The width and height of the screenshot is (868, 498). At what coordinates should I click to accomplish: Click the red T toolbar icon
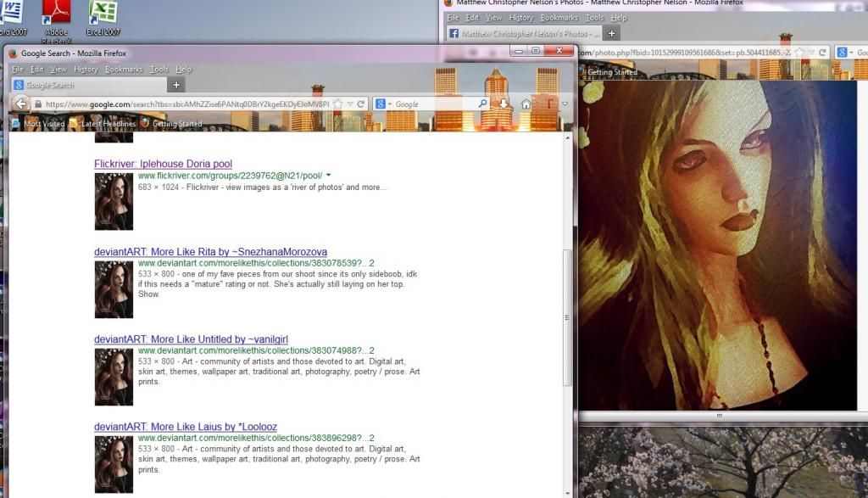[x=549, y=104]
